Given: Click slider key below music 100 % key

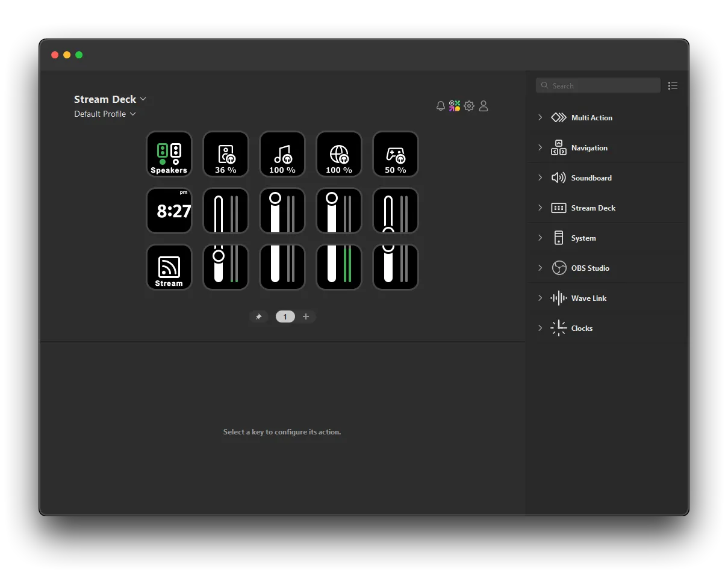Looking at the screenshot, I should click(282, 211).
